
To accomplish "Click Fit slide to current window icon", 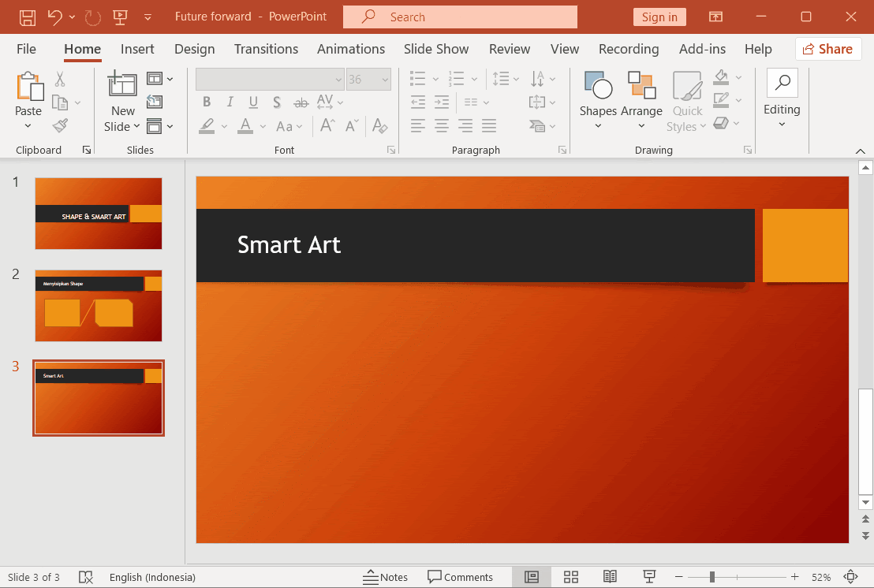I will (x=850, y=577).
